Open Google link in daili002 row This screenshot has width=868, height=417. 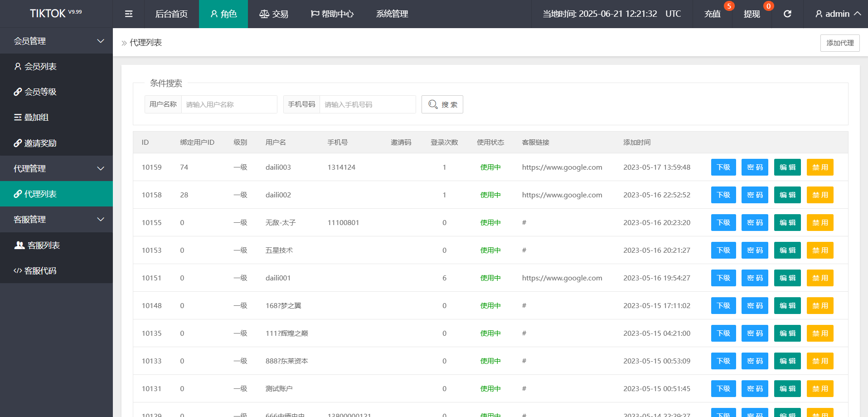(x=562, y=195)
